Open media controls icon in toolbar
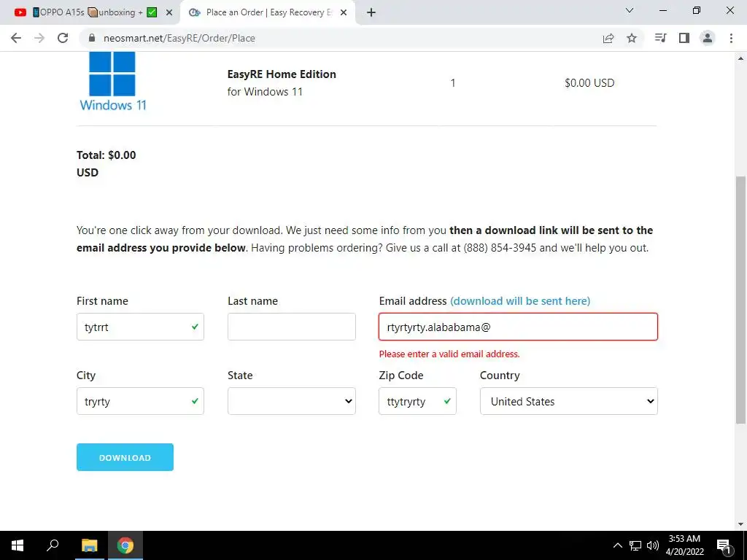This screenshot has height=560, width=747. (660, 38)
